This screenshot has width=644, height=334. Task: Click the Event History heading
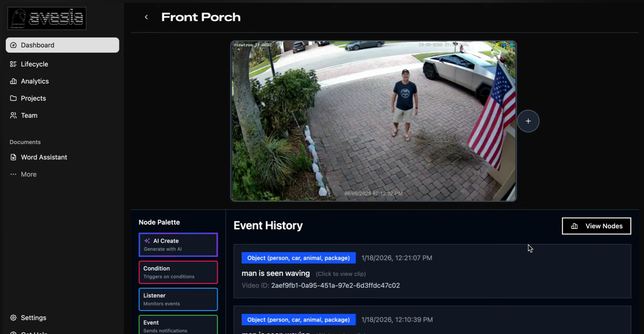click(x=268, y=225)
